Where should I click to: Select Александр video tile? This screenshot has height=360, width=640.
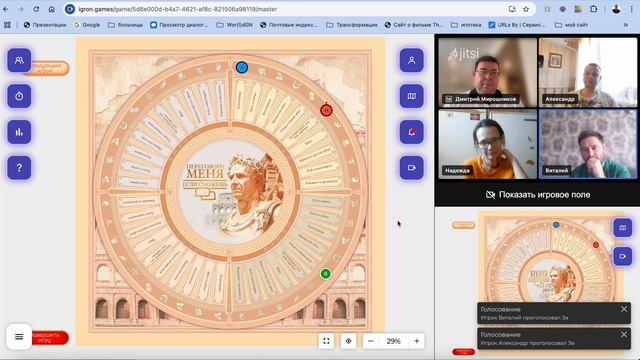(x=588, y=72)
